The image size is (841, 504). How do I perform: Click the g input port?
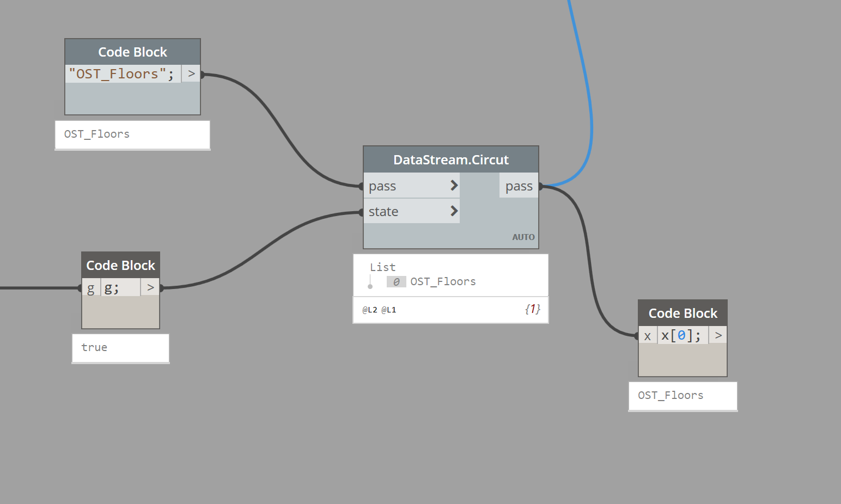pyautogui.click(x=90, y=288)
